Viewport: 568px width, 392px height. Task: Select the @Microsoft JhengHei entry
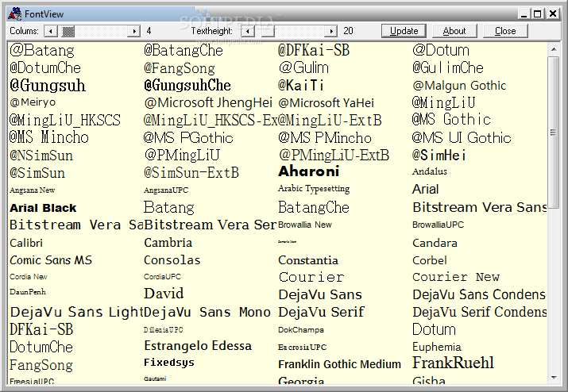tap(208, 103)
